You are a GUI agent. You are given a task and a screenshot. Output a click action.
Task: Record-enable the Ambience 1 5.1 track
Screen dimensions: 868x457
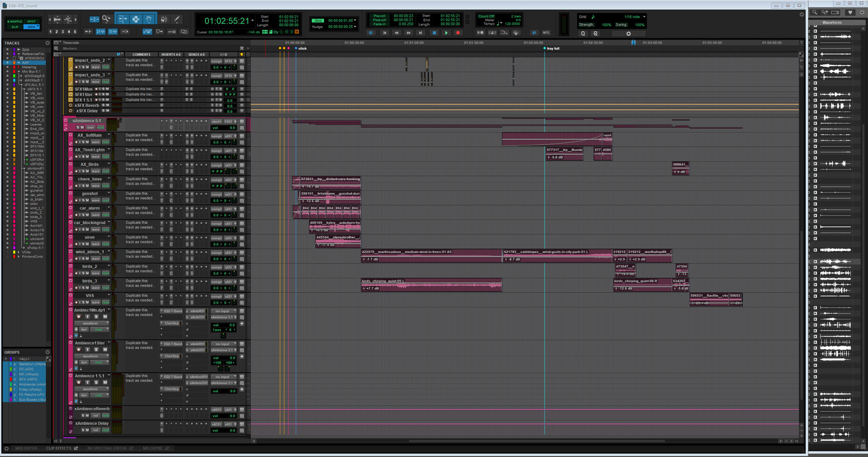(78, 382)
